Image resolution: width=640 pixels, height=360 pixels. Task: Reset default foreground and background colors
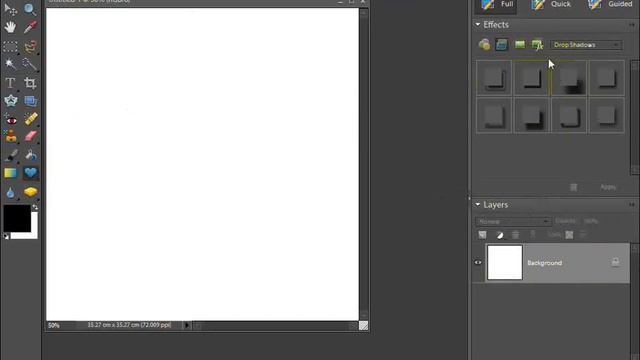[6, 236]
